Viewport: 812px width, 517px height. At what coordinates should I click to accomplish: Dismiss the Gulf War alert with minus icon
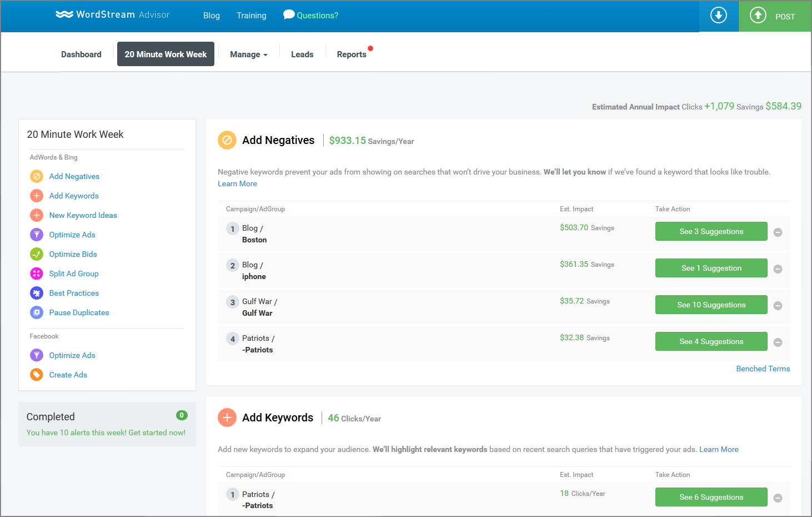point(778,306)
